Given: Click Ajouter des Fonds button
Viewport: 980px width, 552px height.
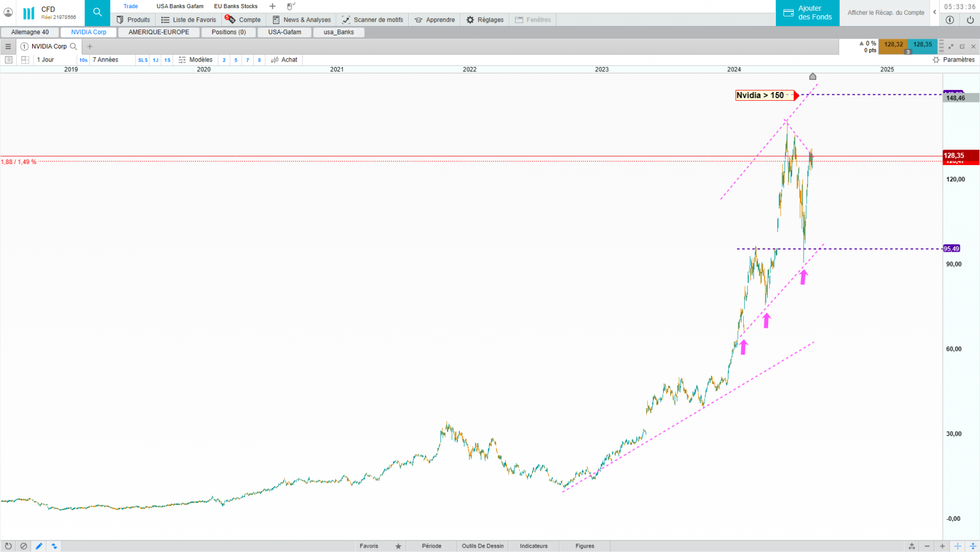Looking at the screenshot, I should pyautogui.click(x=807, y=13).
